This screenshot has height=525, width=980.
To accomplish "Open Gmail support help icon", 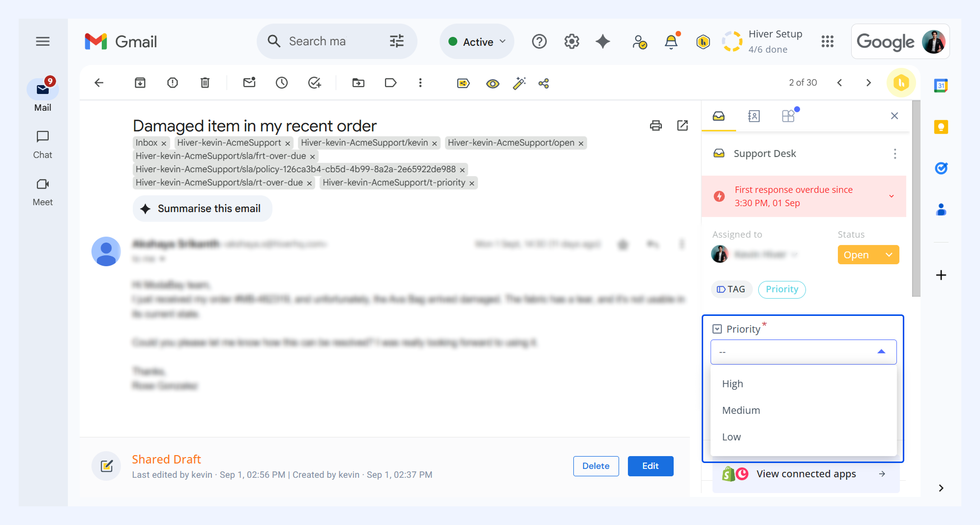I will point(539,41).
